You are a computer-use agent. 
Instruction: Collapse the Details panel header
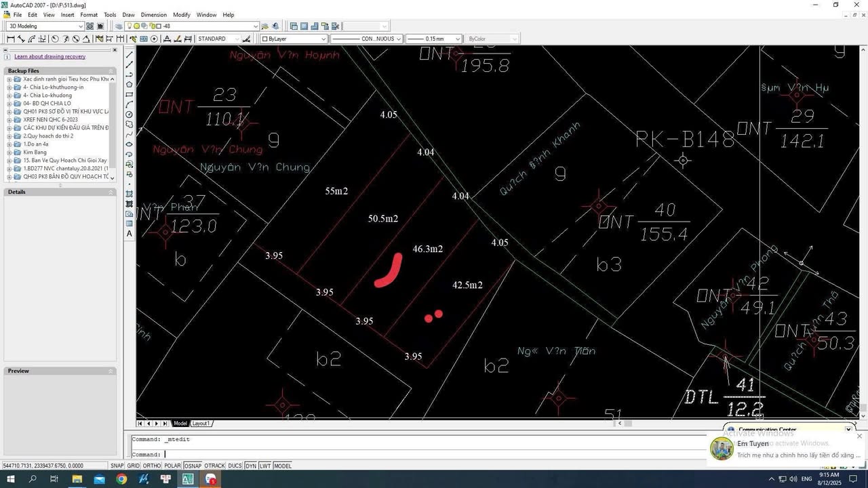(110, 192)
